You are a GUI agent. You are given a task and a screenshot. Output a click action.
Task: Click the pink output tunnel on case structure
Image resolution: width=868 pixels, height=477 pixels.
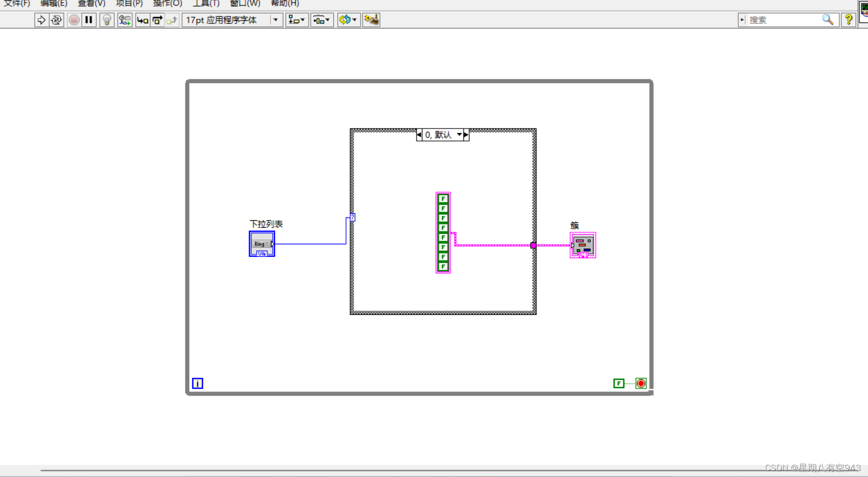(533, 246)
